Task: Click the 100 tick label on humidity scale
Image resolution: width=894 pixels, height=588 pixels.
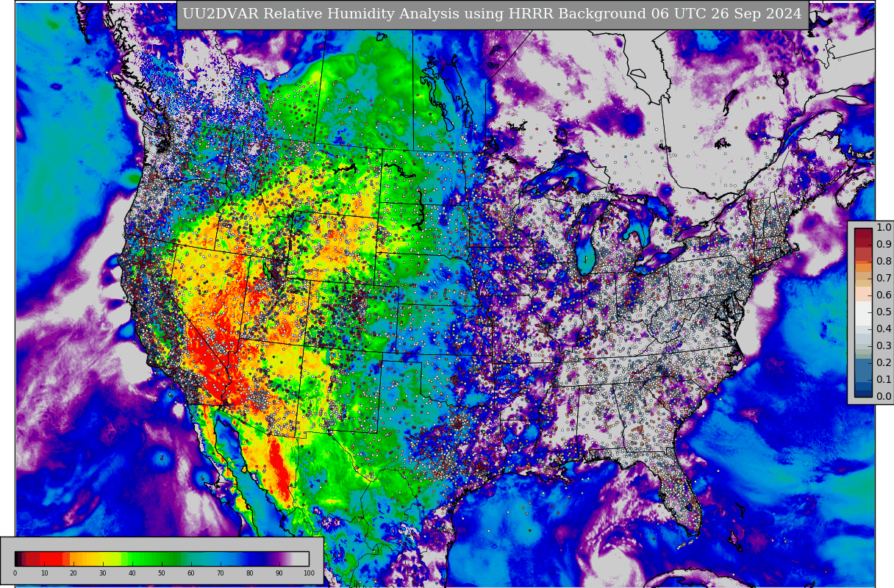Action: 309,573
